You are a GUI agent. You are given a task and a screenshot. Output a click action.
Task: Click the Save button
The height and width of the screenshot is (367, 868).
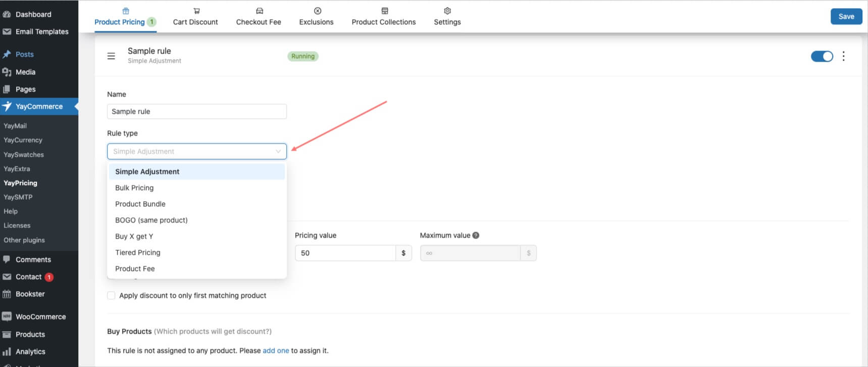coord(846,17)
